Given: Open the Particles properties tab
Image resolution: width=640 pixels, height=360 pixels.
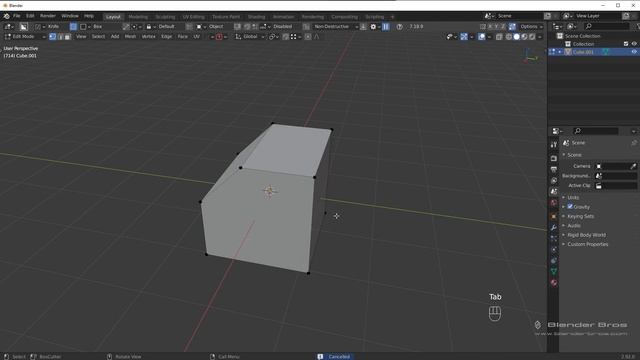Looking at the screenshot, I should pos(553,238).
